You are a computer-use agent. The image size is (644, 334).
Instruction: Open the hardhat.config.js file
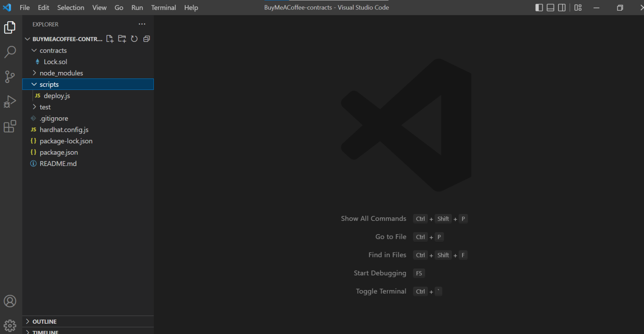[x=64, y=130]
